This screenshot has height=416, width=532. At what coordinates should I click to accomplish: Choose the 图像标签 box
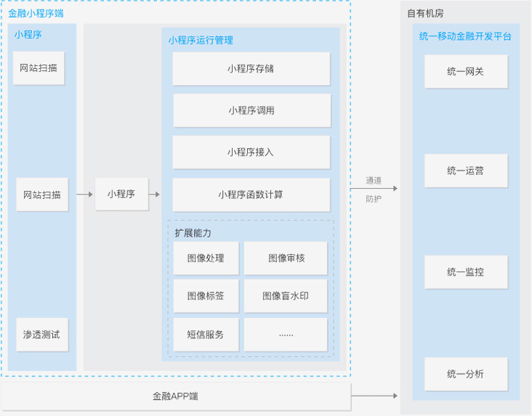pos(206,296)
